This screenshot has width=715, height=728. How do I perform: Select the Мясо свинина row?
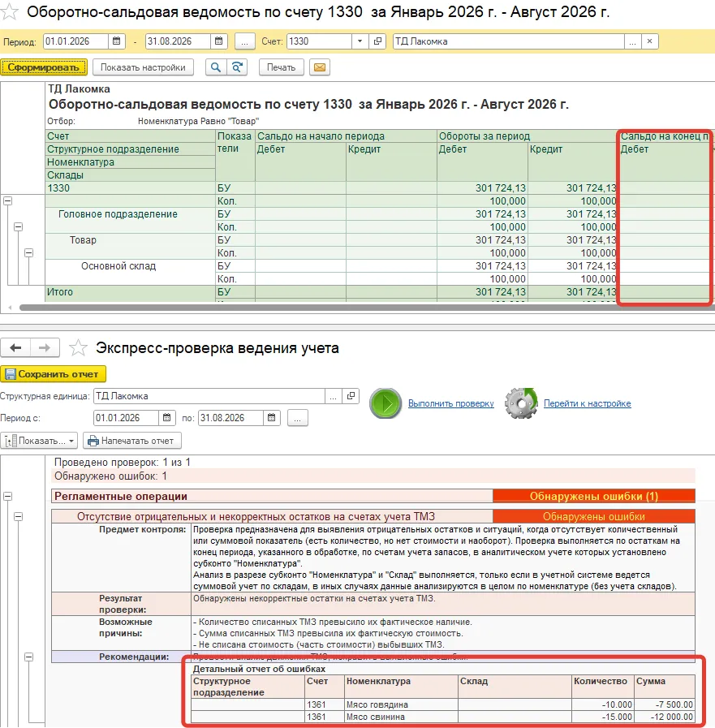[443, 717]
